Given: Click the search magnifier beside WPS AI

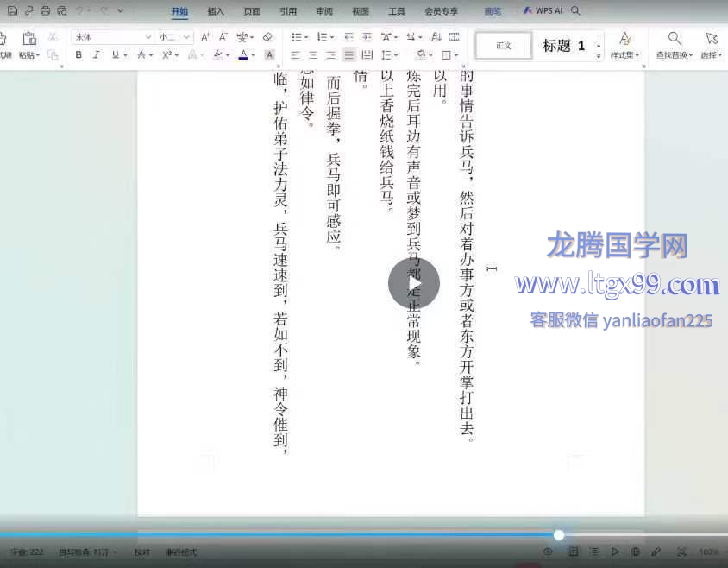Looking at the screenshot, I should pos(575,11).
